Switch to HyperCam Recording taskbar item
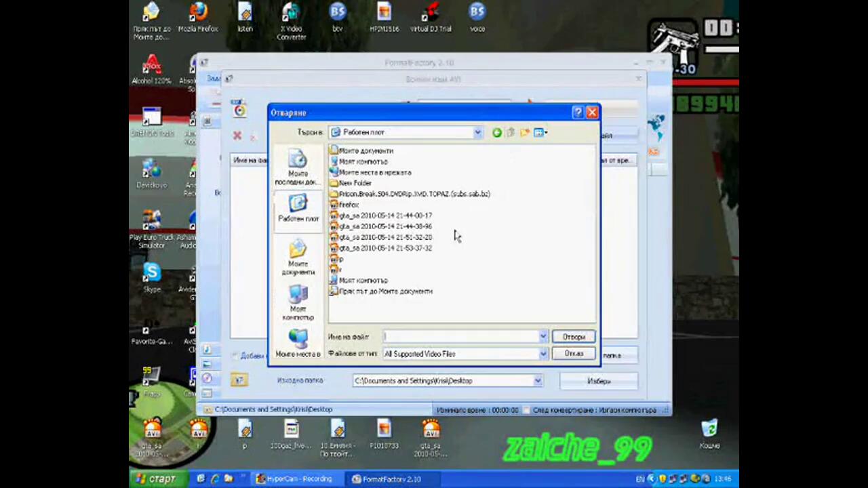Screen dimensions: 868x488 tap(294, 479)
